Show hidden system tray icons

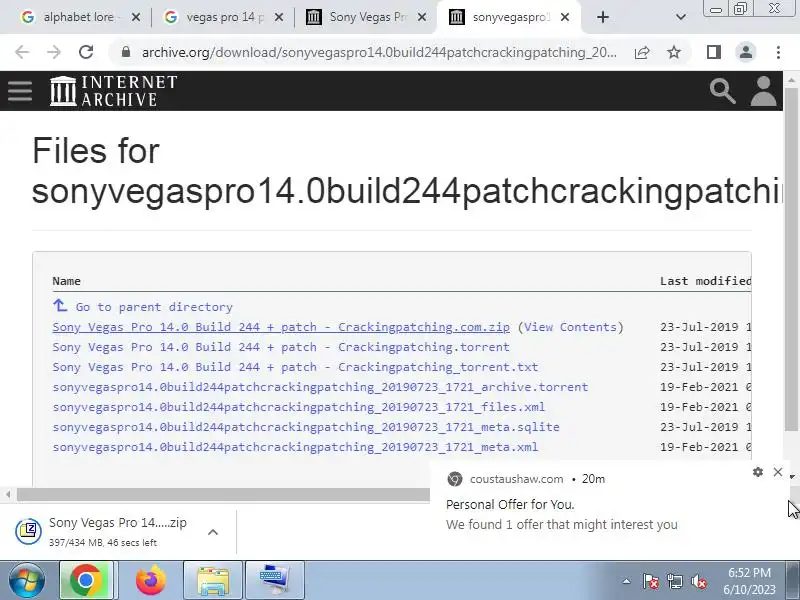(x=627, y=581)
